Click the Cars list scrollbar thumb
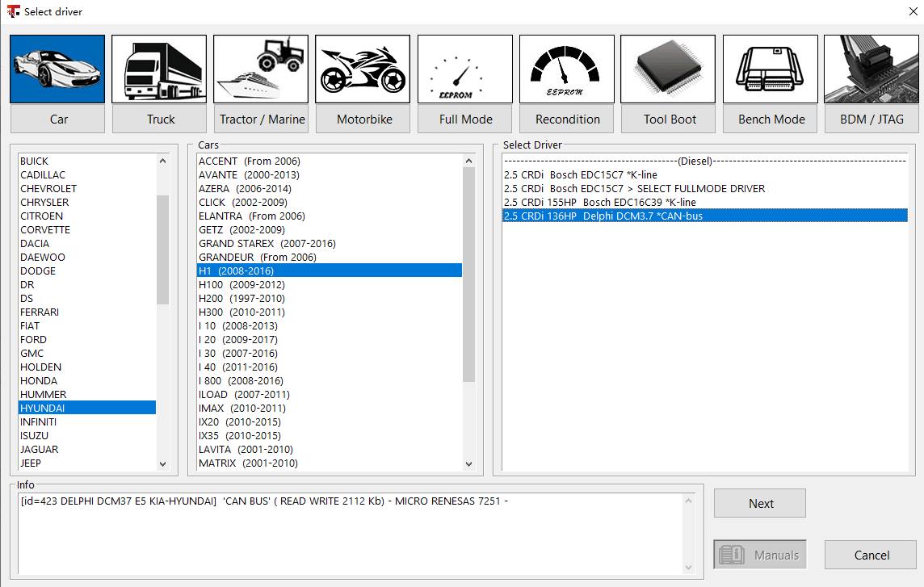This screenshot has height=587, width=924. 468,275
